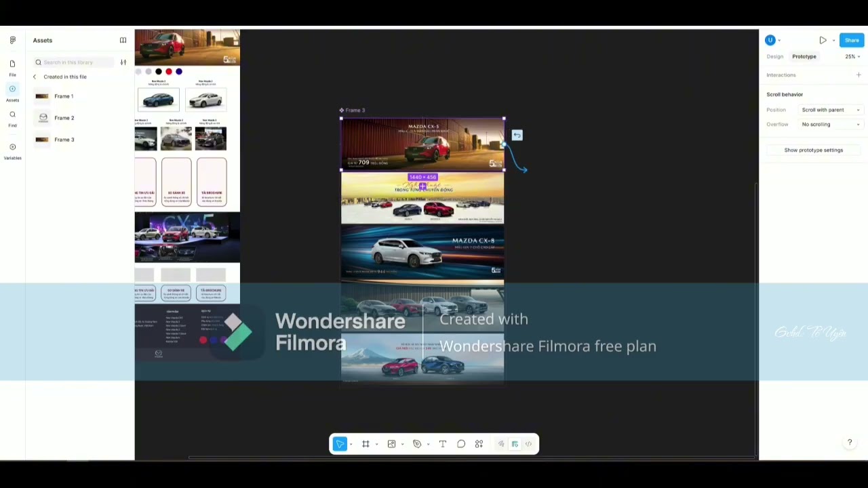Expand Move tool options arrow
This screenshot has height=488, width=868.
pyautogui.click(x=351, y=445)
